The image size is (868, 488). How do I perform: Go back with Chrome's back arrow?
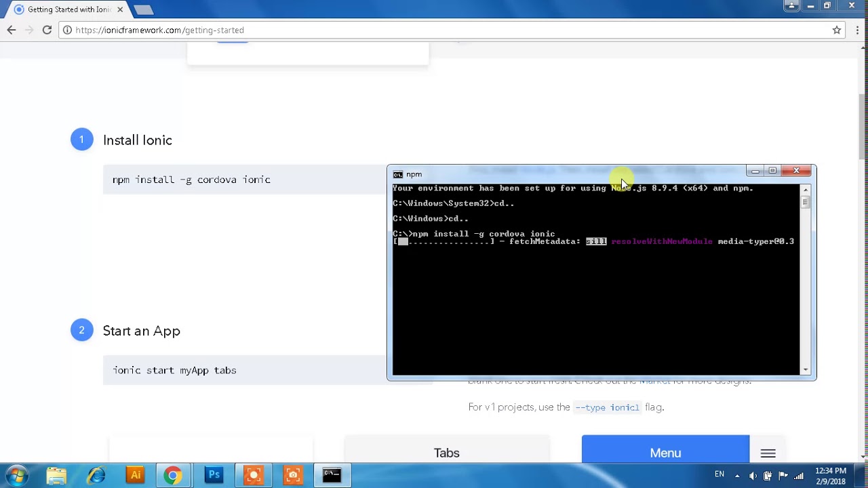point(12,30)
